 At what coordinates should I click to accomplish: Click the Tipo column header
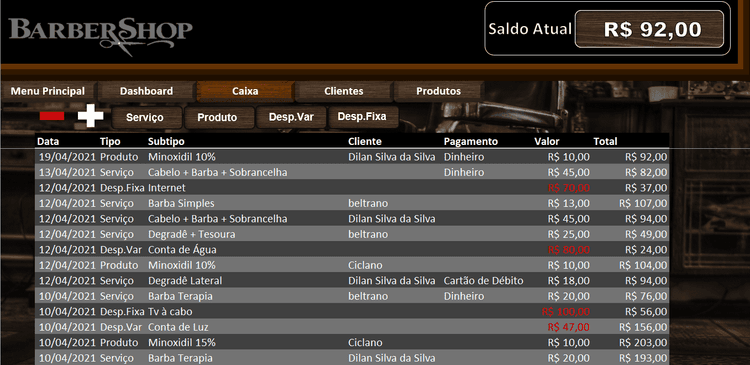point(110,141)
